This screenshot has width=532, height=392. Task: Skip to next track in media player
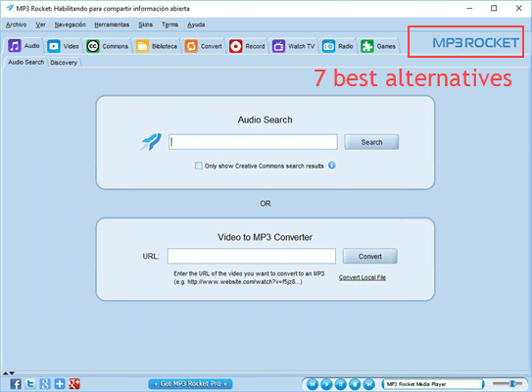pos(368,384)
